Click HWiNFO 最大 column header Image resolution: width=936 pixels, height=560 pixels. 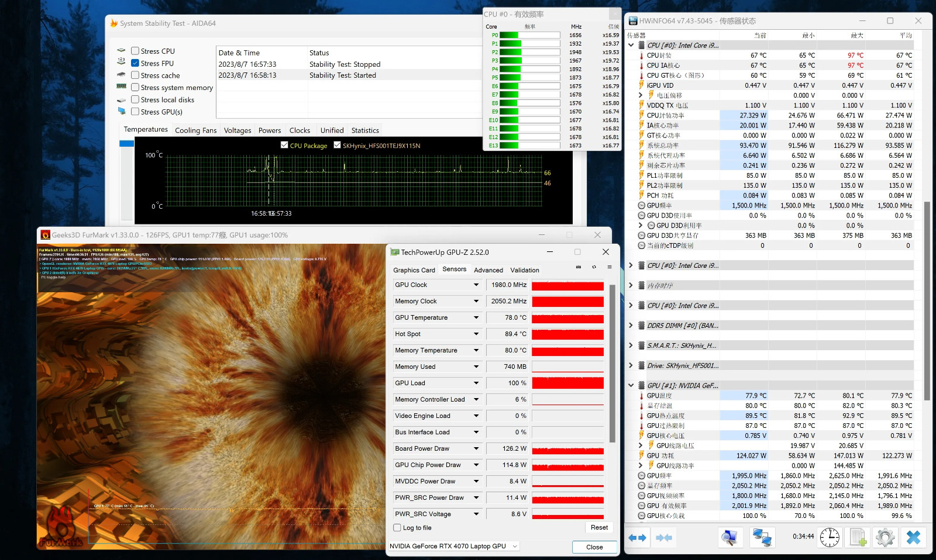(857, 36)
